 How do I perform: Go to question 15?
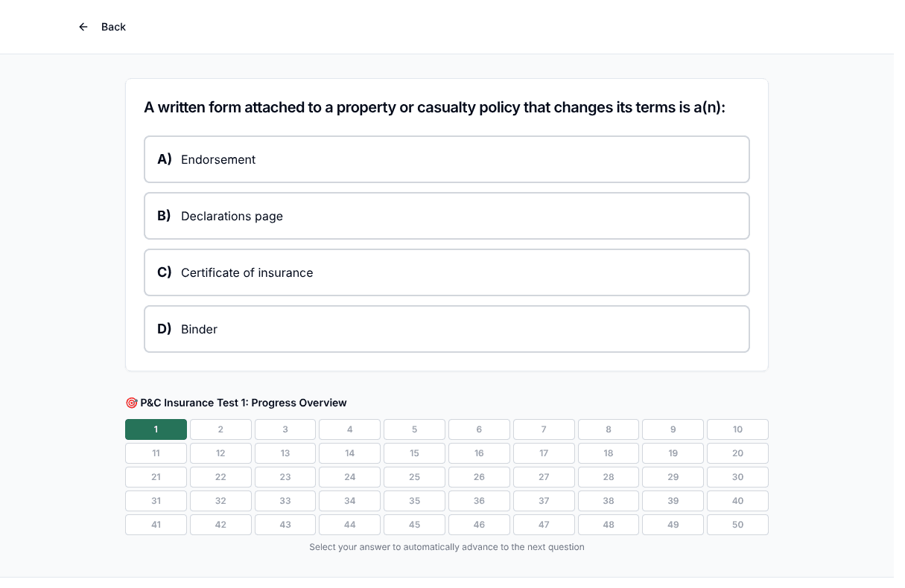414,453
